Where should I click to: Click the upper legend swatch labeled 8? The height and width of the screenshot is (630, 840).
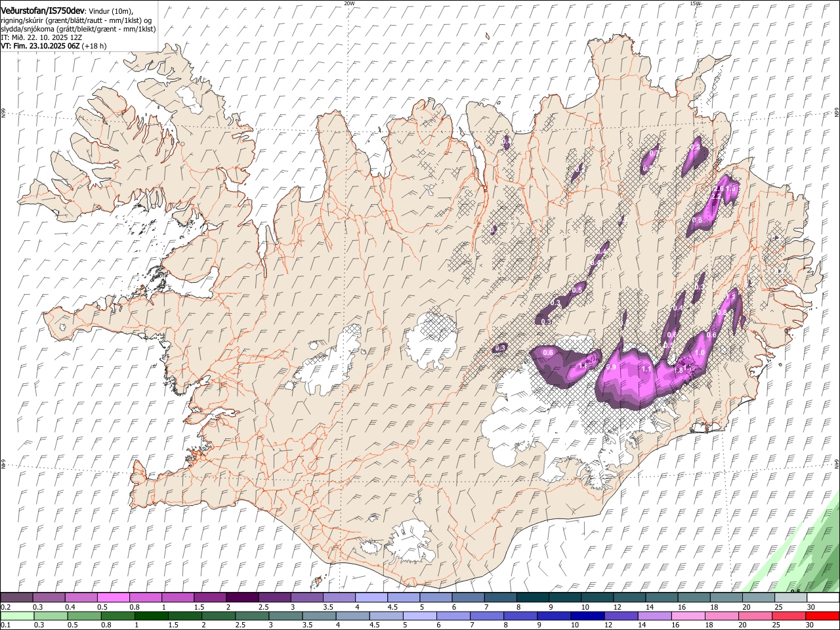533,597
